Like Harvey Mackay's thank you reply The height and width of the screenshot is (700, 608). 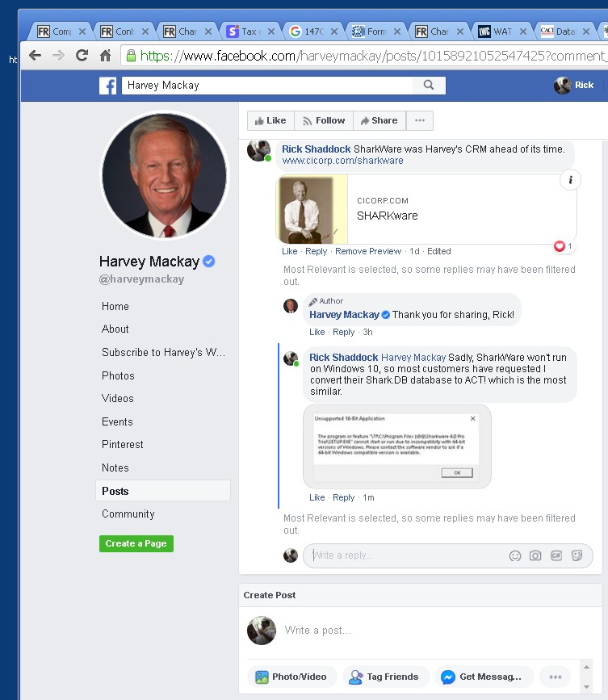317,332
